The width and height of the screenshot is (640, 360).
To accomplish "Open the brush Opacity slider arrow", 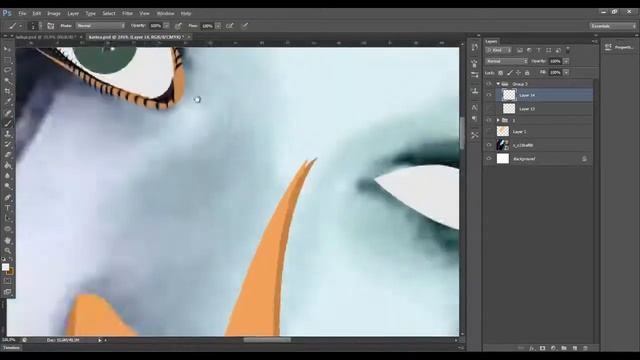I will pos(166,26).
